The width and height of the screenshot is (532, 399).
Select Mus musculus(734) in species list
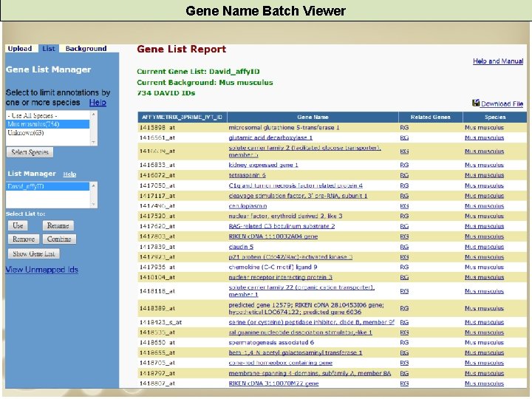48,124
